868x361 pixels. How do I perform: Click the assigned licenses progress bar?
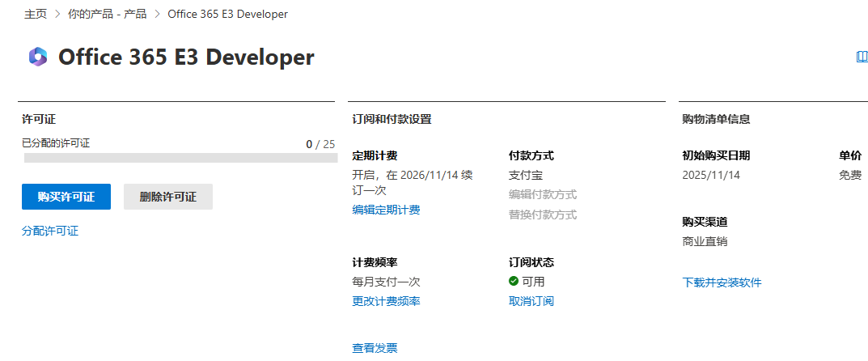(x=180, y=158)
